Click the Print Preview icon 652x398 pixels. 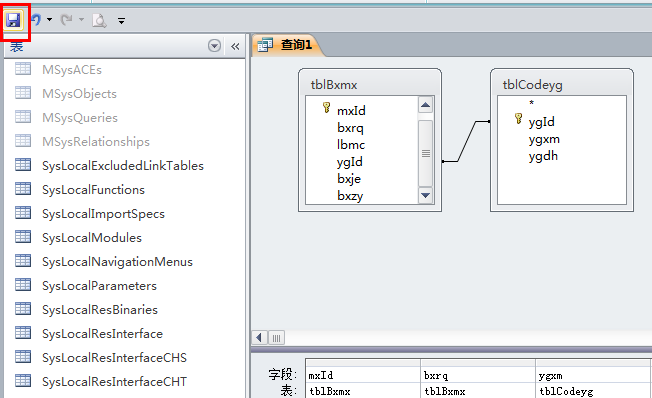click(x=99, y=20)
